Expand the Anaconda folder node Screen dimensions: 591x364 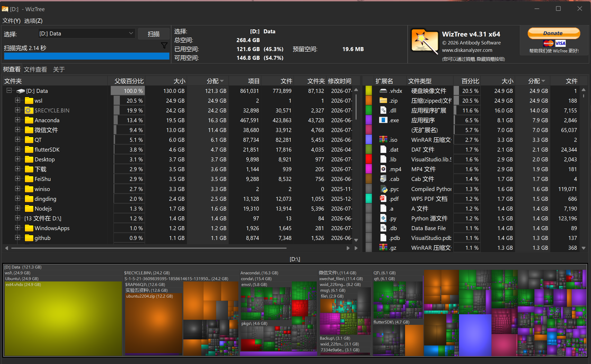pyautogui.click(x=17, y=120)
